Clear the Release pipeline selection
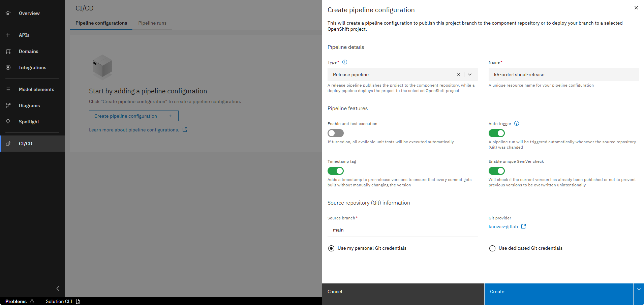 click(459, 74)
